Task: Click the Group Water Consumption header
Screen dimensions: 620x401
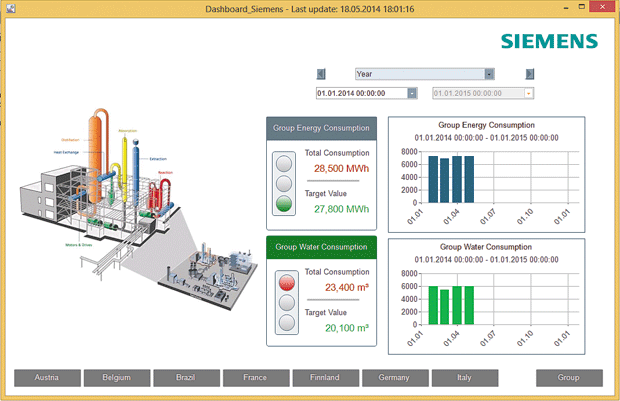Action: (321, 247)
